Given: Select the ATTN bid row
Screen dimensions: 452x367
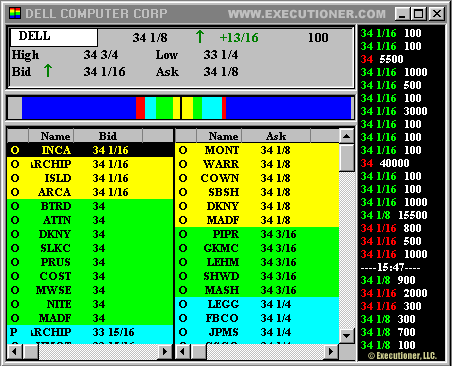Looking at the screenshot, I should (90, 220).
